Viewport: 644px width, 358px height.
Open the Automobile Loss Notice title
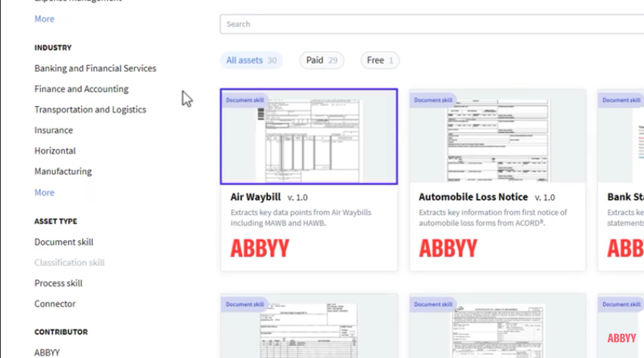click(x=473, y=198)
